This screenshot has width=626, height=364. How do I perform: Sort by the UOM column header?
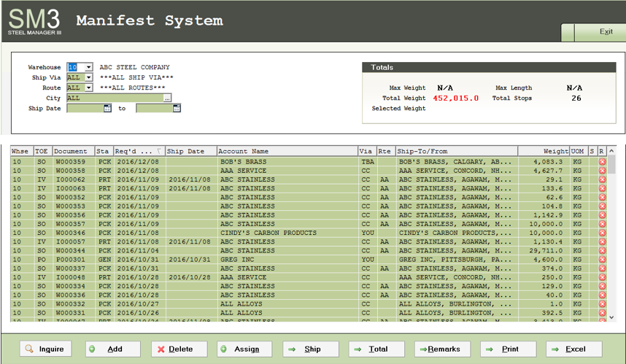point(579,151)
